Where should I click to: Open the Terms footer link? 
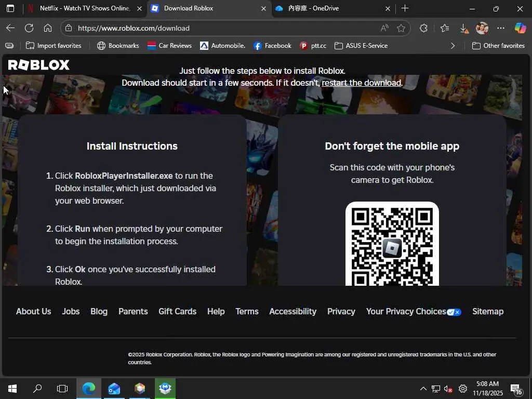coord(247,312)
